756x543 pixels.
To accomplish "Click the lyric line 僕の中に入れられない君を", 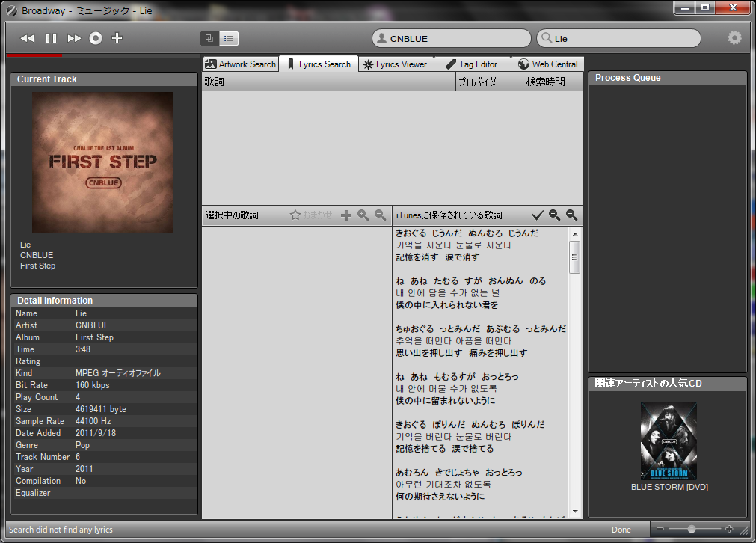I will point(447,304).
